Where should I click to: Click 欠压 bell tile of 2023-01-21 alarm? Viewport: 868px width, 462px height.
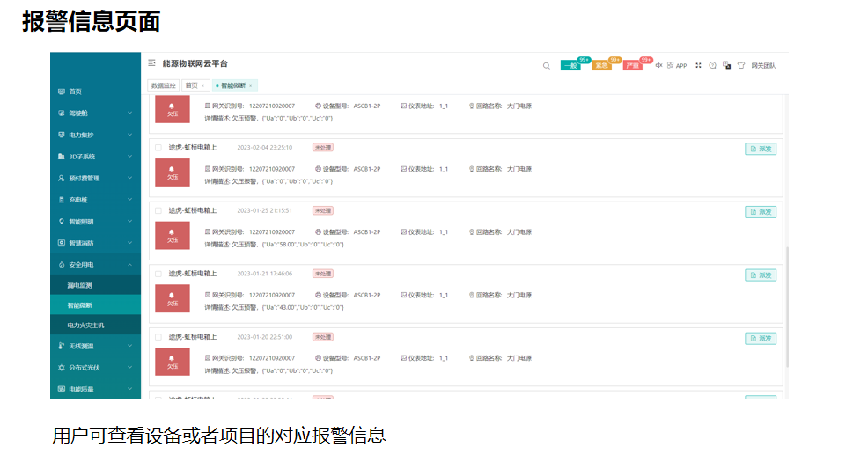tap(173, 298)
